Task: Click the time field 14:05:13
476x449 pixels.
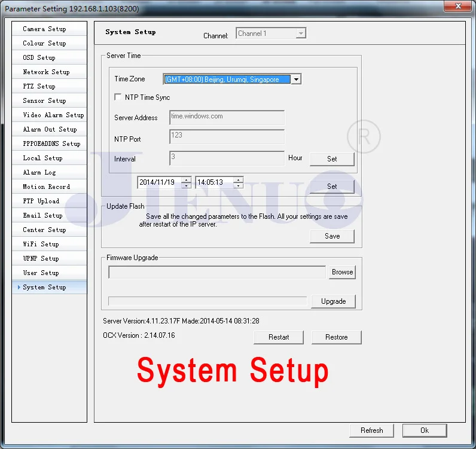Action: tap(214, 182)
